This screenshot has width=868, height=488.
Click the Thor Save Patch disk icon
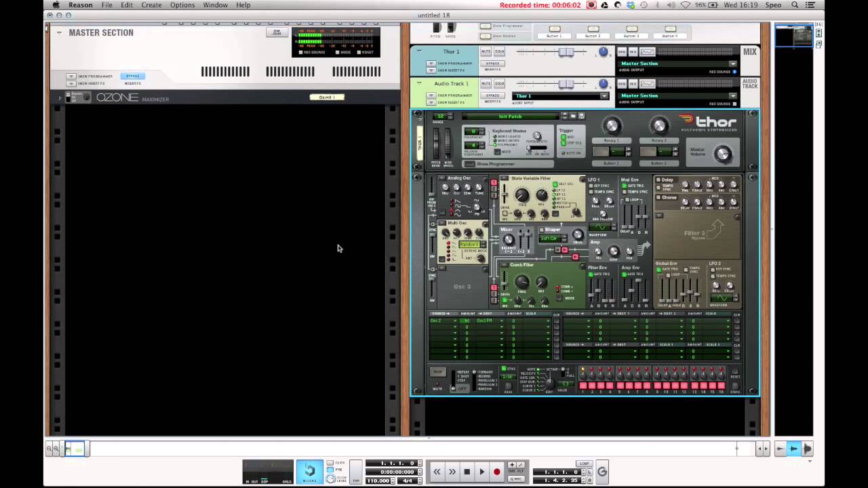(581, 116)
